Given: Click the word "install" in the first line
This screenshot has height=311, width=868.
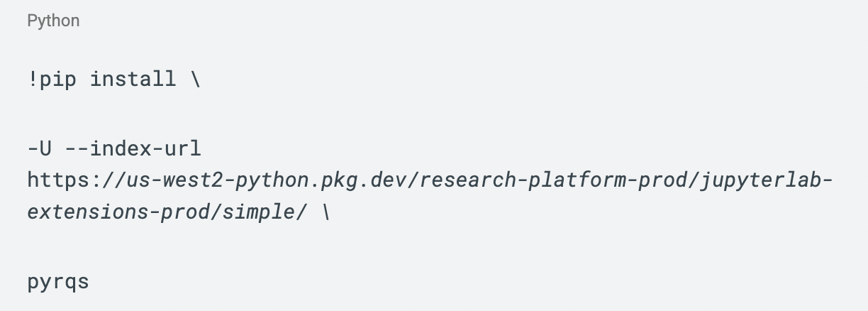Looking at the screenshot, I should tap(133, 79).
